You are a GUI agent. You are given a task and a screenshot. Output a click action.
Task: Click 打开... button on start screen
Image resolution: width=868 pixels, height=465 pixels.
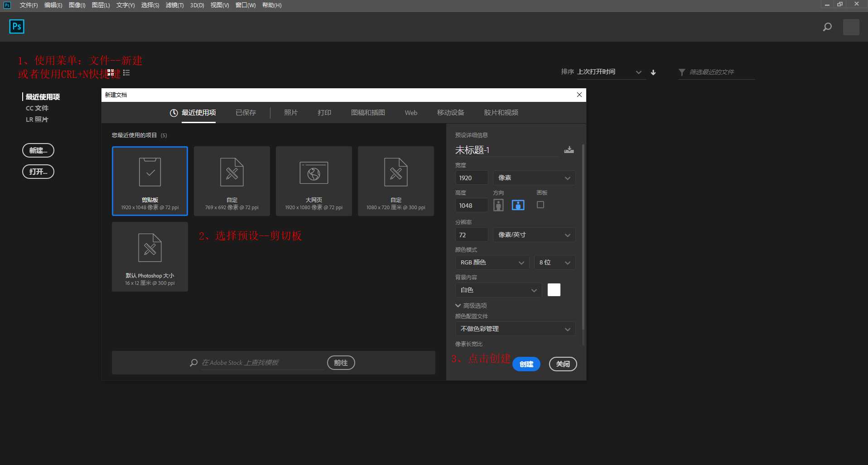[38, 172]
